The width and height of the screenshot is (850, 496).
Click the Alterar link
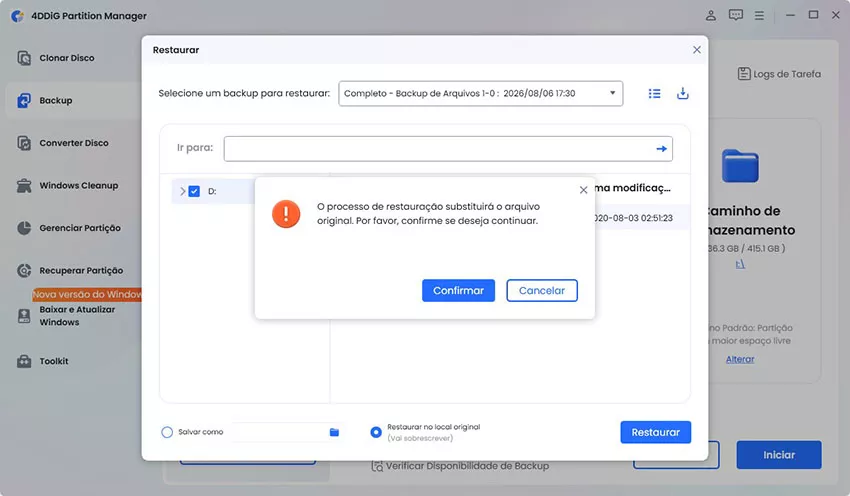pyautogui.click(x=740, y=359)
